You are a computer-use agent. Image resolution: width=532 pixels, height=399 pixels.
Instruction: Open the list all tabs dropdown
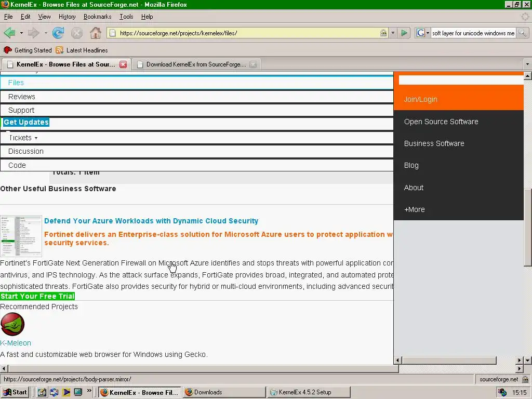pyautogui.click(x=527, y=64)
